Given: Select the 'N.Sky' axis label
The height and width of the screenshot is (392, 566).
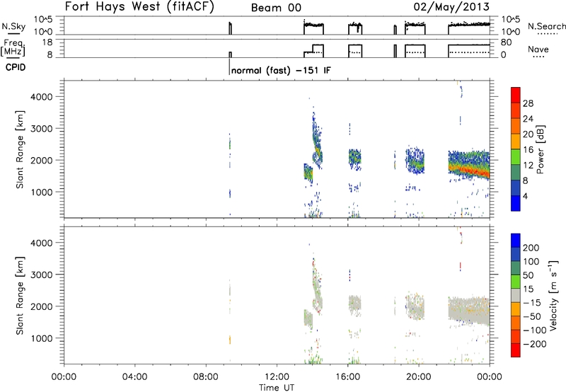Looking at the screenshot, I should pyautogui.click(x=13, y=26).
